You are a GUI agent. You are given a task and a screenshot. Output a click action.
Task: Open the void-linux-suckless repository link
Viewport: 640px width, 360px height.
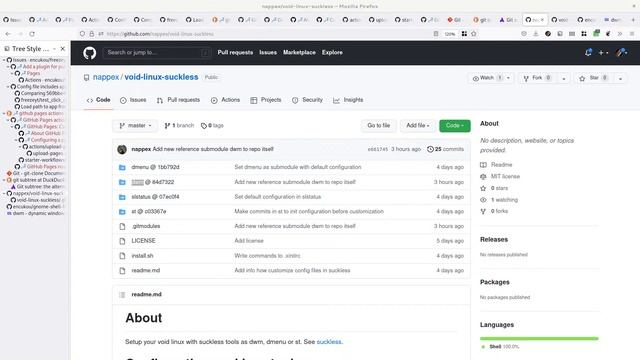(161, 77)
